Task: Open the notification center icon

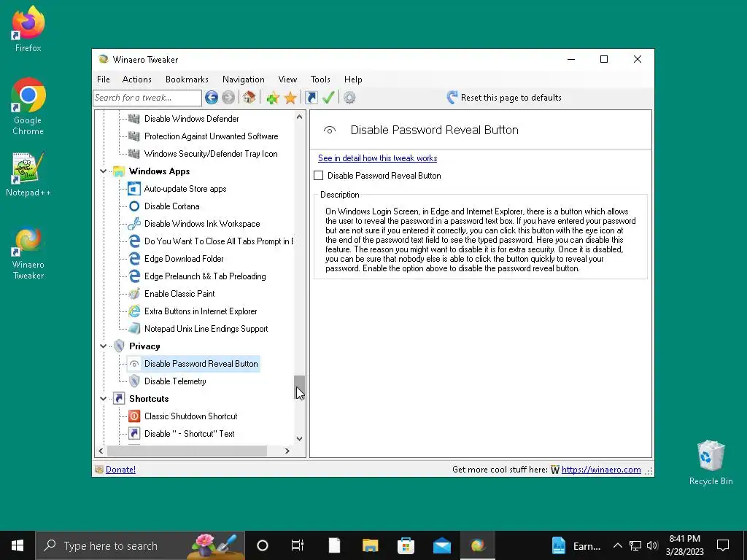Action: [x=723, y=545]
